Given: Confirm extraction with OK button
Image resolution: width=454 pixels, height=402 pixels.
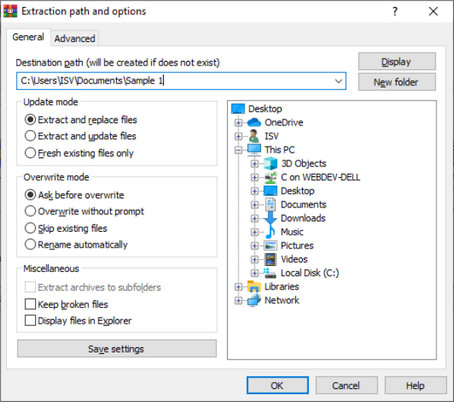Looking at the screenshot, I should pos(277,386).
